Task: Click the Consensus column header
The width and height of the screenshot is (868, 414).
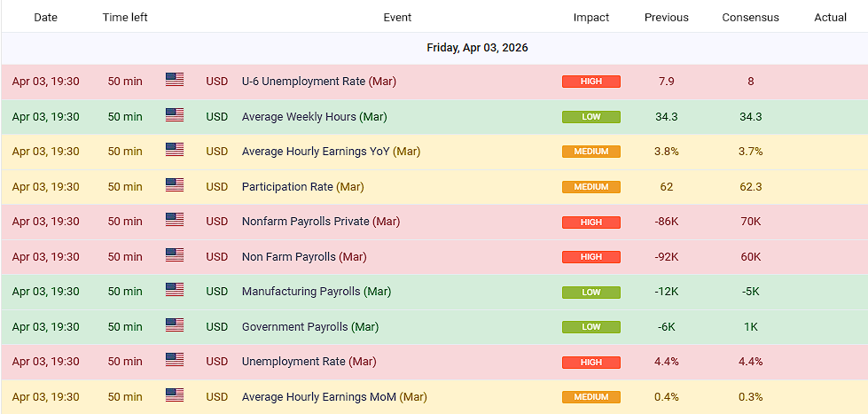Action: [x=751, y=17]
